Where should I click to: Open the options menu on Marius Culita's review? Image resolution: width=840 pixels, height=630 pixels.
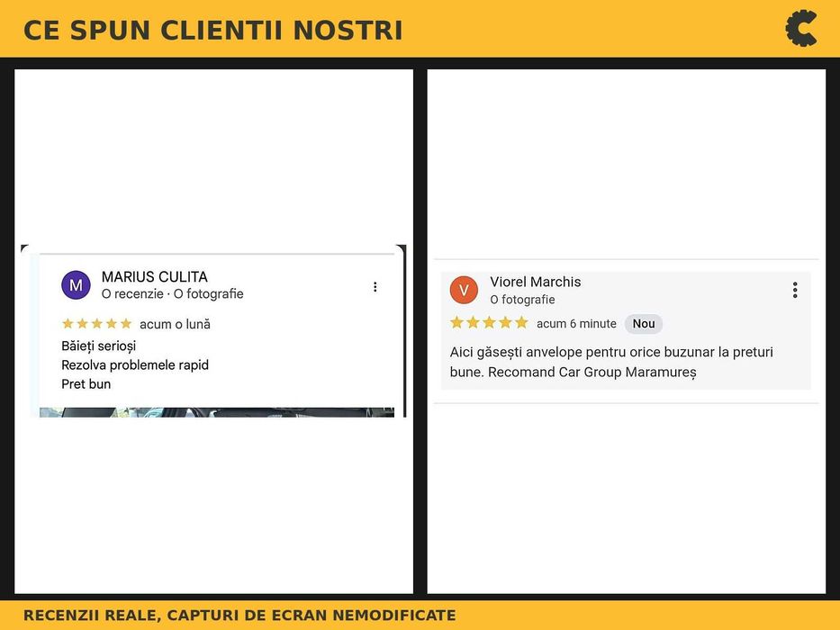click(375, 287)
